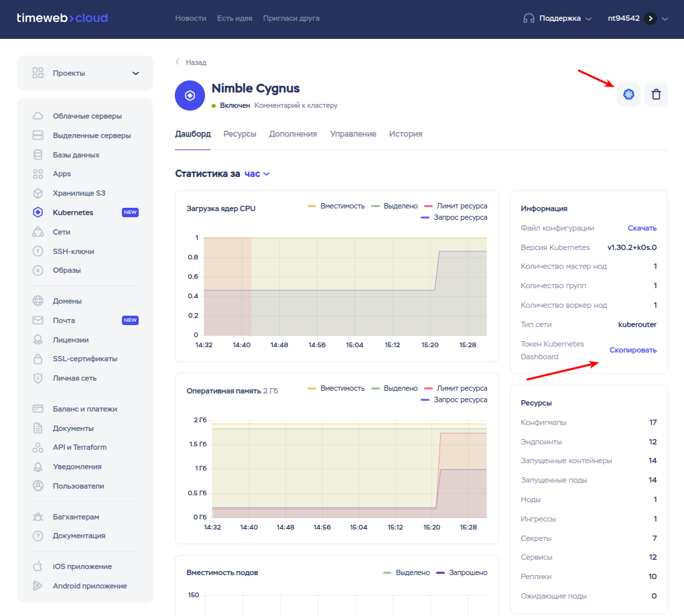684x616 pixels.
Task: Open the Kubernetes Dashboard helm icon button
Action: click(x=628, y=95)
